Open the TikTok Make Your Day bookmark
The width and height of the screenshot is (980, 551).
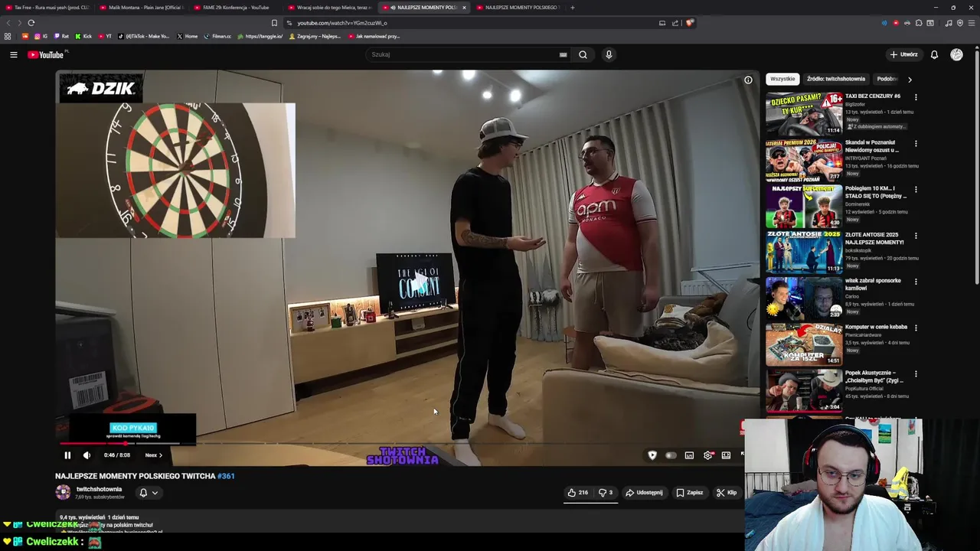(144, 36)
